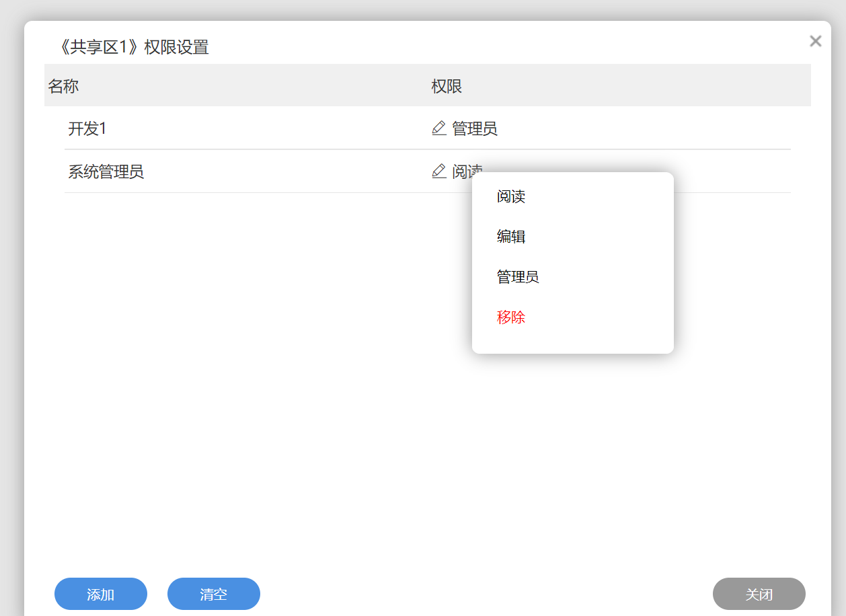This screenshot has width=846, height=616.
Task: Click the gray 关闭 button
Action: (759, 594)
